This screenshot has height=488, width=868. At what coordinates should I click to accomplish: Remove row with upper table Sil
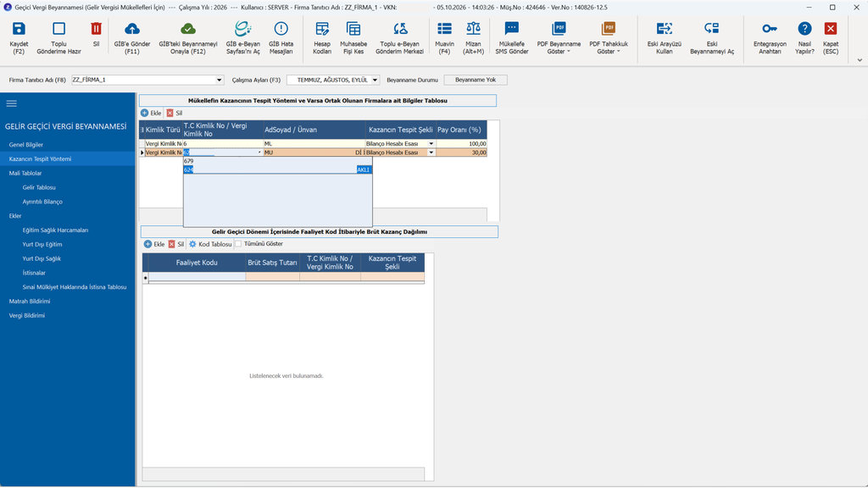(x=175, y=113)
